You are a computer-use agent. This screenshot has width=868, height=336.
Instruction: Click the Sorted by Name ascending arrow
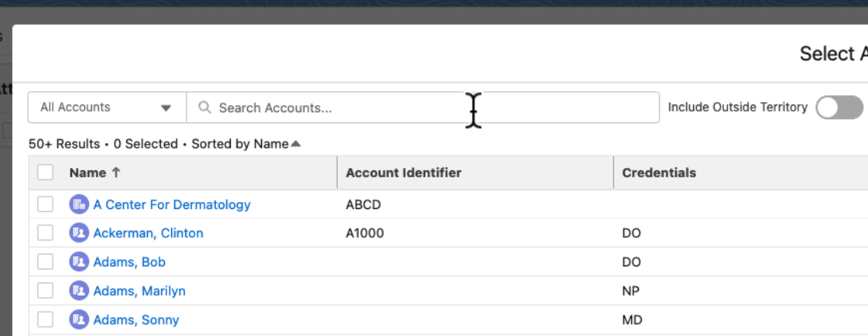[296, 144]
